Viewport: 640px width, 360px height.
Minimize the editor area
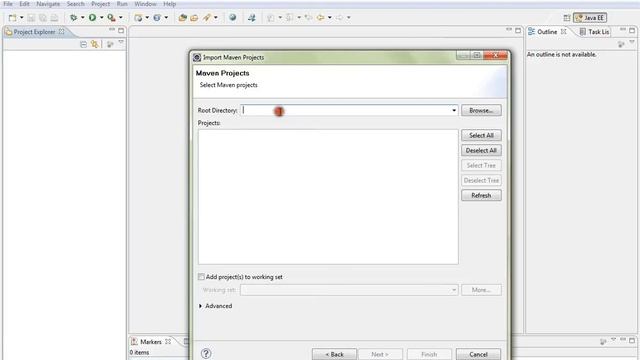[509, 30]
